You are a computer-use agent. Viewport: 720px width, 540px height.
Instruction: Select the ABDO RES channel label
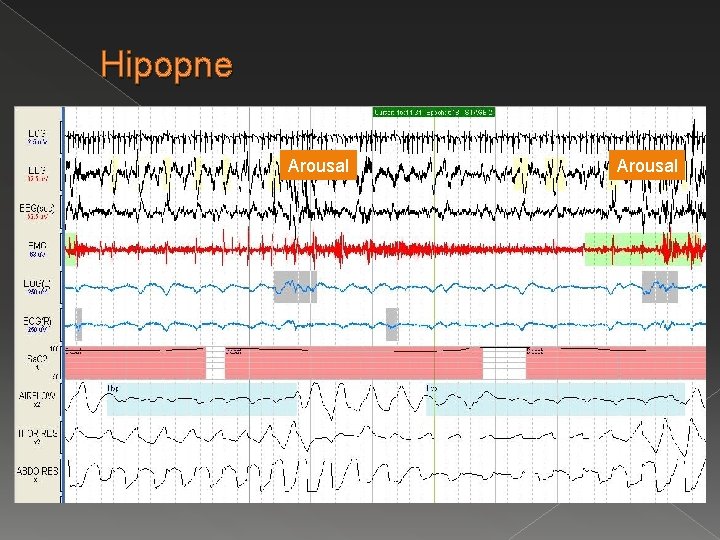(x=37, y=473)
